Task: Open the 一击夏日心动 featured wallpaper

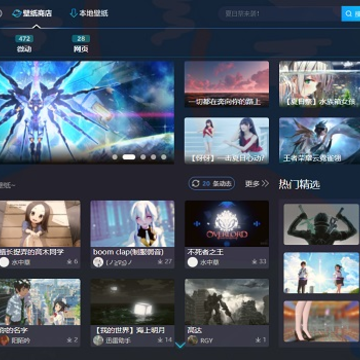Action: pyautogui.click(x=227, y=140)
